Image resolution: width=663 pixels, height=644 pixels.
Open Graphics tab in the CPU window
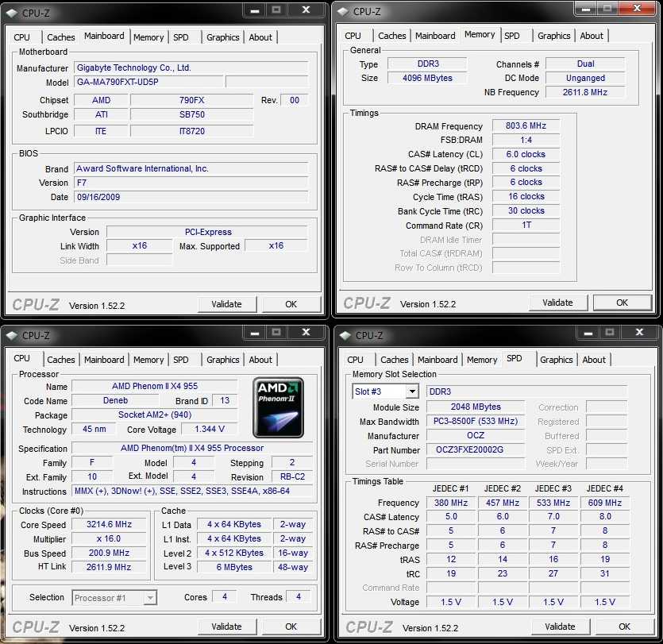point(223,360)
